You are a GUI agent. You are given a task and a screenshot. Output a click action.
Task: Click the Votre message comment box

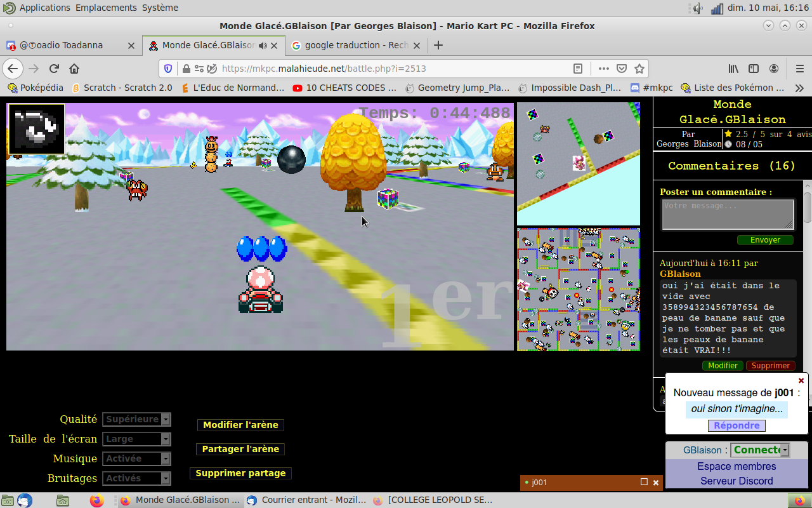click(x=727, y=214)
